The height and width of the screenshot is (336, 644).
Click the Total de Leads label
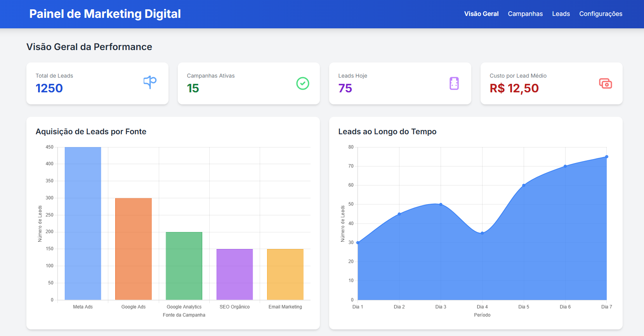coord(54,76)
